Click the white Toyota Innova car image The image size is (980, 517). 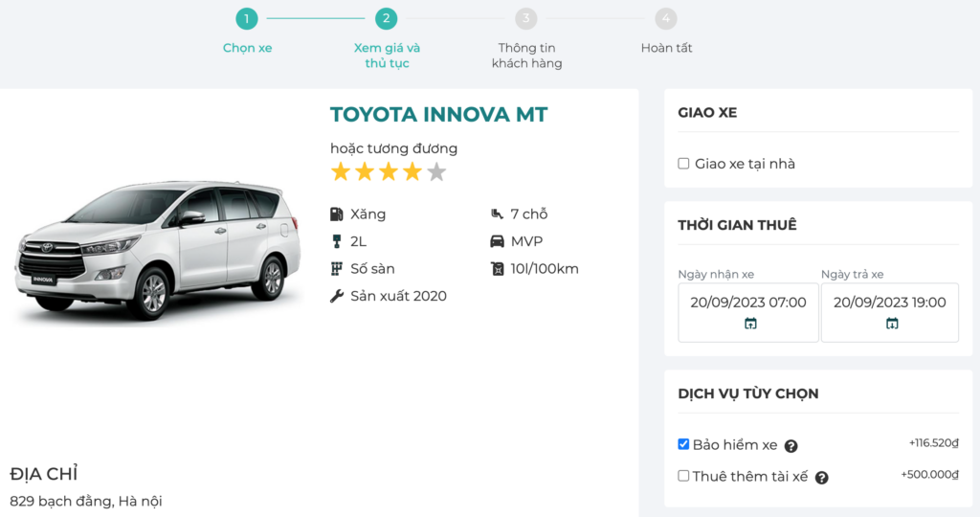pos(153,249)
